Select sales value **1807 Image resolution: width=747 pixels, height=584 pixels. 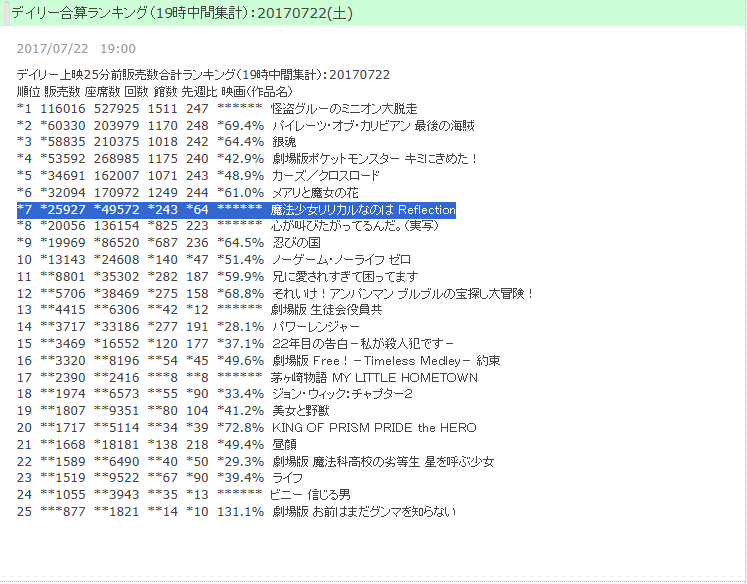[63, 411]
